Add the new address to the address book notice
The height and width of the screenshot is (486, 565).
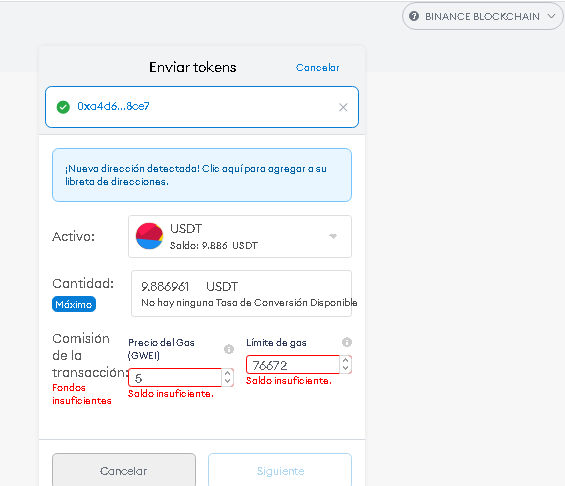coord(202,175)
